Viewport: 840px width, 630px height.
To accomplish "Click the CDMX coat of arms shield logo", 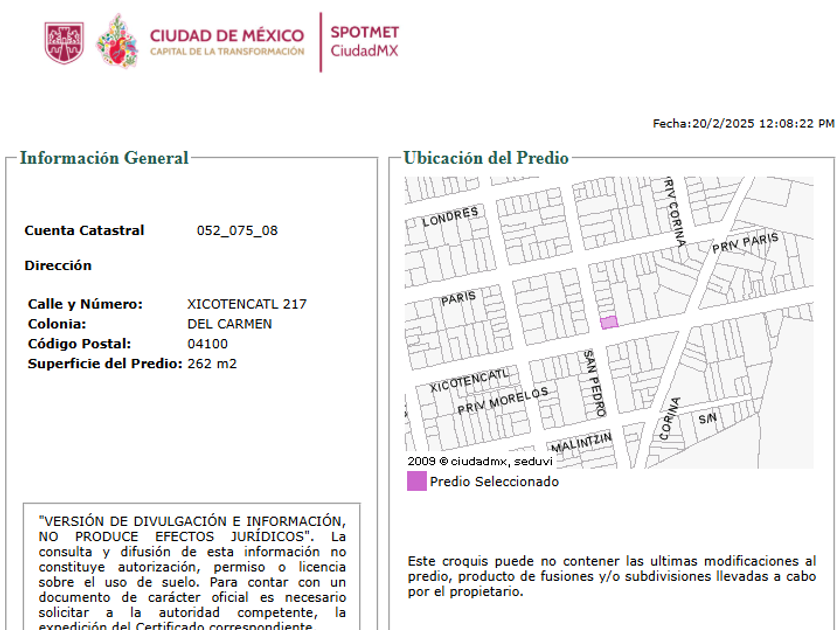I will (x=64, y=43).
